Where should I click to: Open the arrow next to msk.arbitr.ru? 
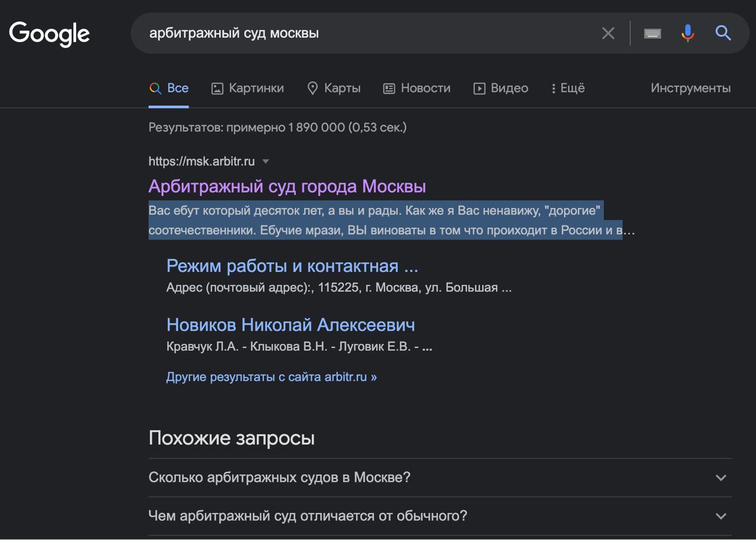point(266,161)
